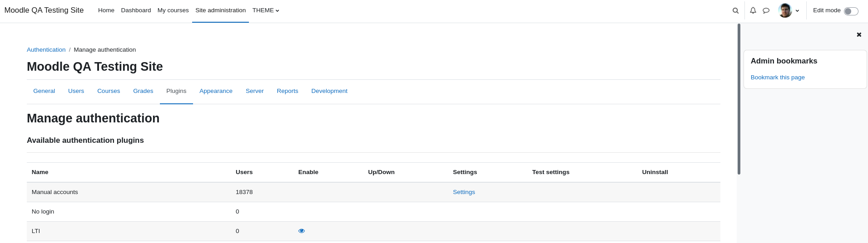Follow the Authentication breadcrumb link
This screenshot has height=243, width=868.
tap(46, 50)
